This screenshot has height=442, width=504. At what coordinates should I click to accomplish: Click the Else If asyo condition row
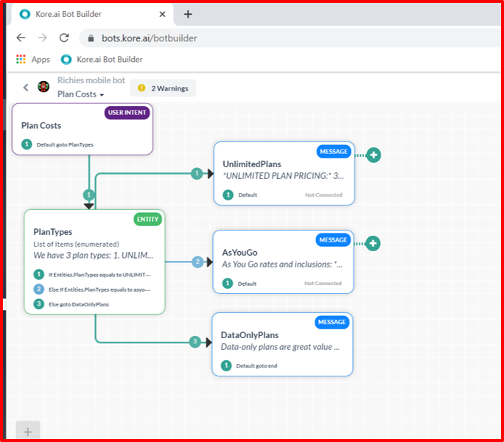coord(92,290)
